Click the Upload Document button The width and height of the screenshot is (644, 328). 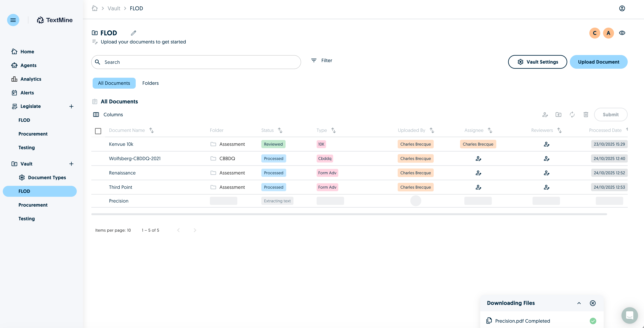(x=599, y=62)
